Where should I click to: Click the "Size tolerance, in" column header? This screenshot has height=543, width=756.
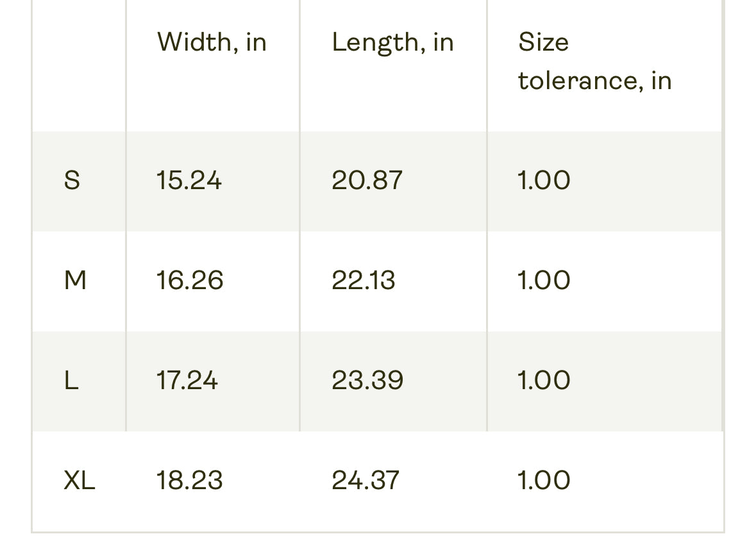pos(594,62)
